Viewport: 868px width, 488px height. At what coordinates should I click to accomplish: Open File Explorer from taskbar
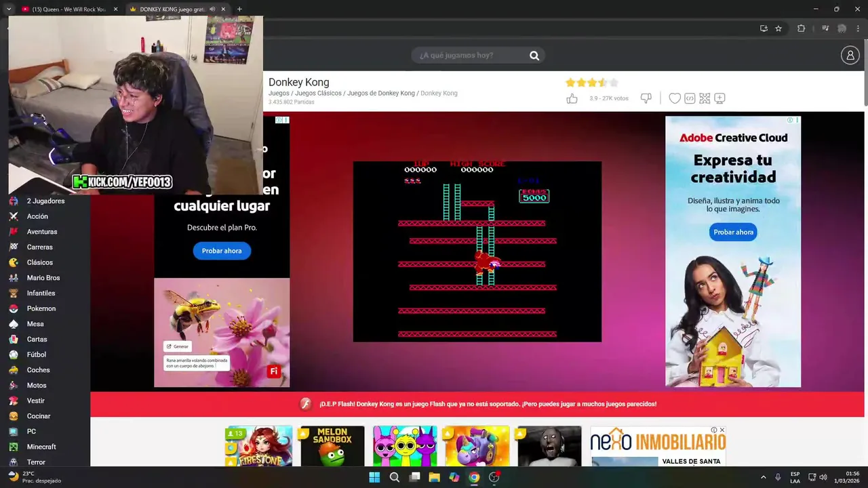(434, 477)
